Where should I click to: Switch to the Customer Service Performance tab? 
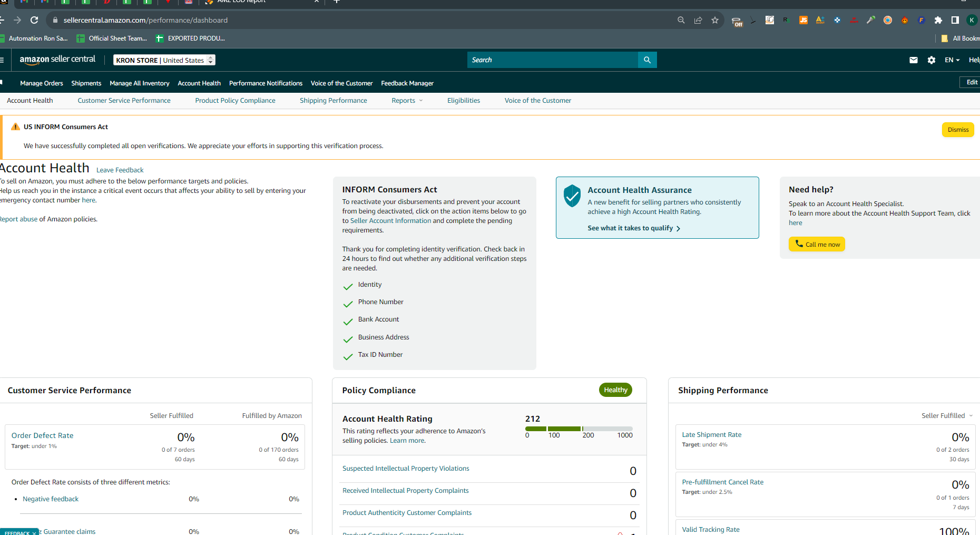(124, 101)
